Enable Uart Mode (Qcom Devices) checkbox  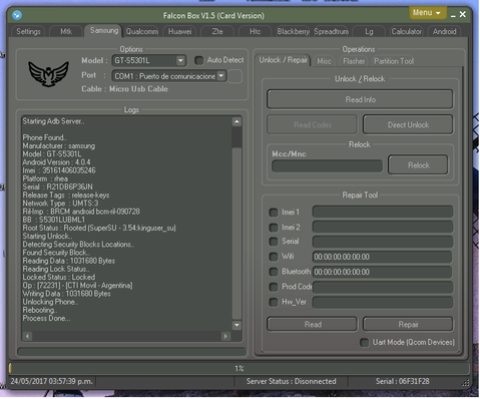[x=364, y=343]
